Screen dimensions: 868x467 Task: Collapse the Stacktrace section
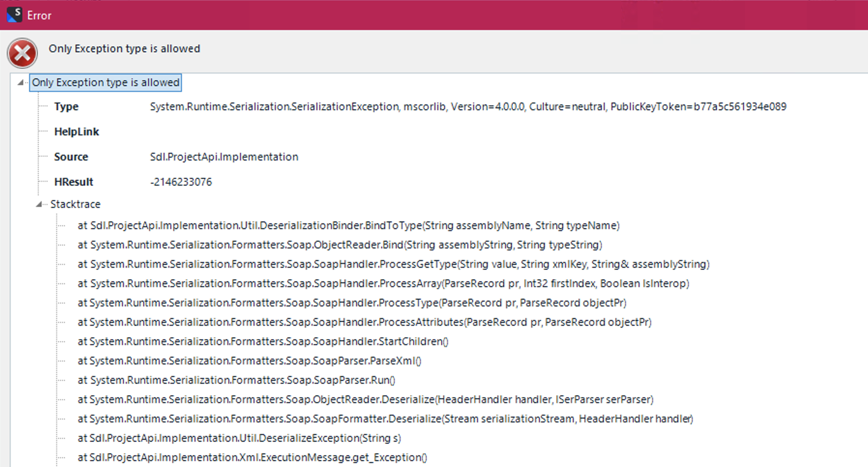(39, 204)
